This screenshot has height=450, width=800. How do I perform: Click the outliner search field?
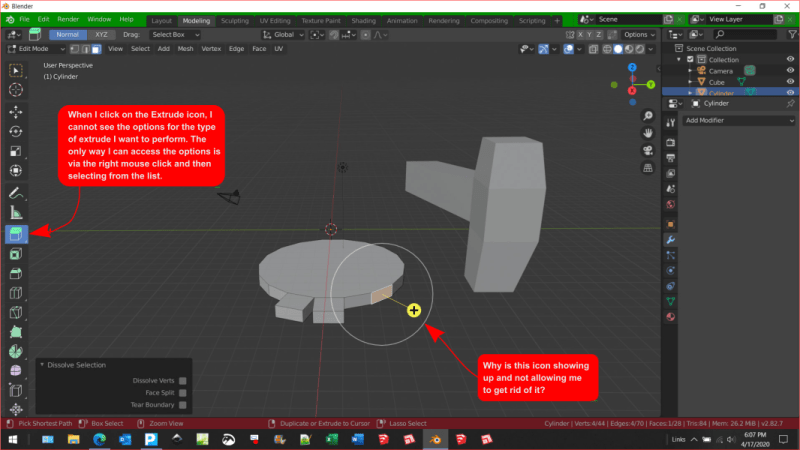pyautogui.click(x=745, y=35)
